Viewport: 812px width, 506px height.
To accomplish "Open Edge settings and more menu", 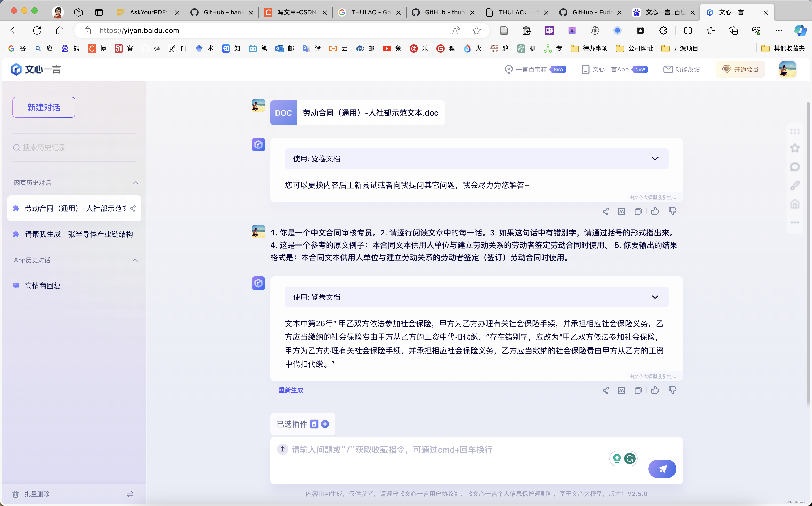I will (779, 30).
